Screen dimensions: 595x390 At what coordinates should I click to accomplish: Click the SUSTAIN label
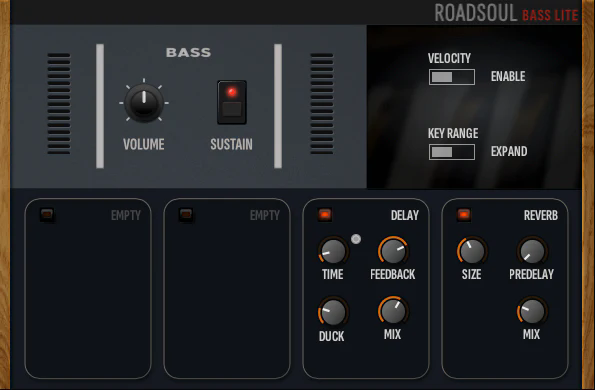click(x=231, y=145)
